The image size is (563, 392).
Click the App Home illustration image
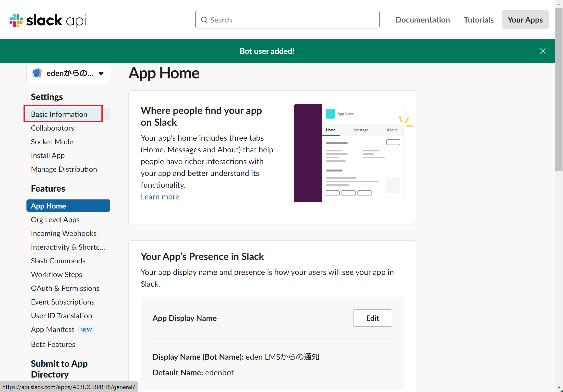point(353,153)
